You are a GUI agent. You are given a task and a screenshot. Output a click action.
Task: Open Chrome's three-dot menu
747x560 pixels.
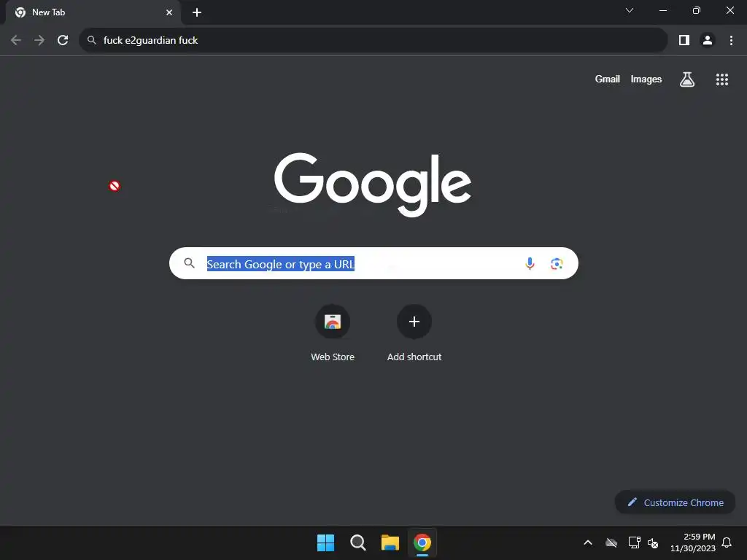coord(731,41)
